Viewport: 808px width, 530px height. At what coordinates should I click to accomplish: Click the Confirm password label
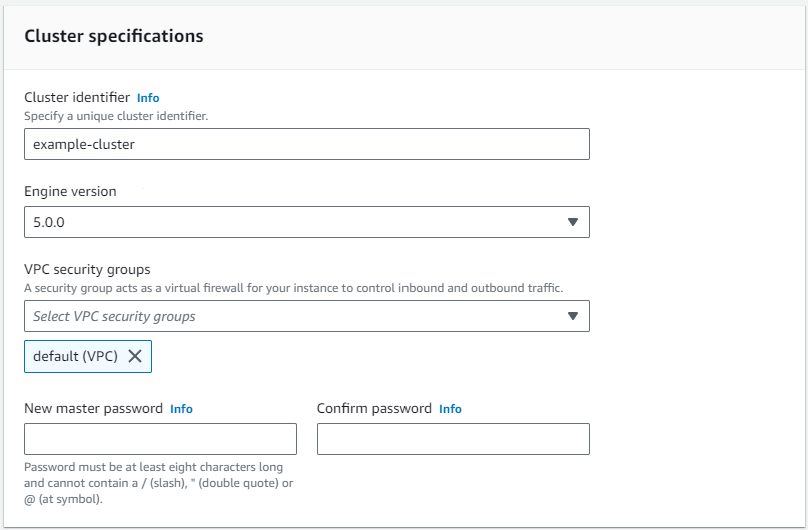click(374, 409)
